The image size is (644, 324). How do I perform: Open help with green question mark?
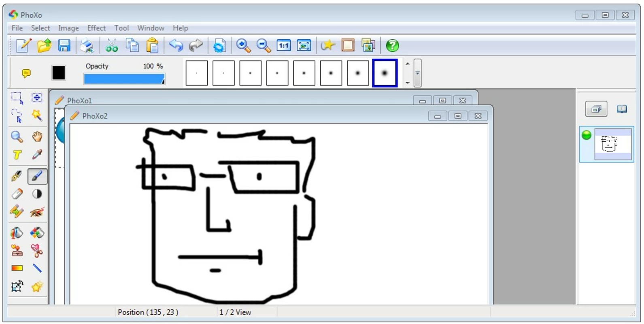pos(392,45)
